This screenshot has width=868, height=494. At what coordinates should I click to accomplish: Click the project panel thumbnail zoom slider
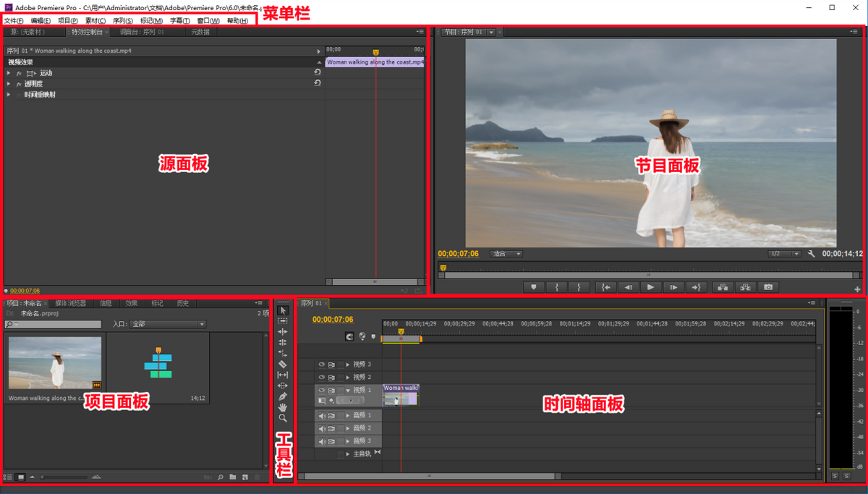43,477
